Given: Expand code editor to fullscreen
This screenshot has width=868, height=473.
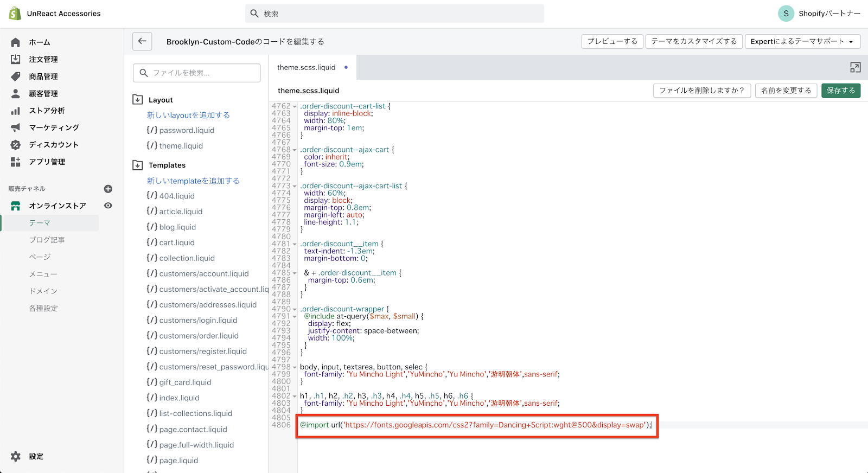Looking at the screenshot, I should tap(855, 67).
